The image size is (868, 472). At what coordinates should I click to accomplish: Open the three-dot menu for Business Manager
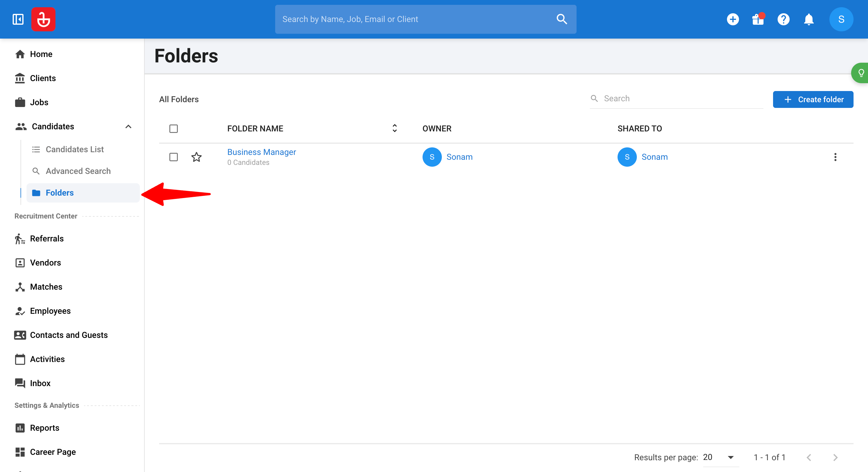tap(835, 157)
